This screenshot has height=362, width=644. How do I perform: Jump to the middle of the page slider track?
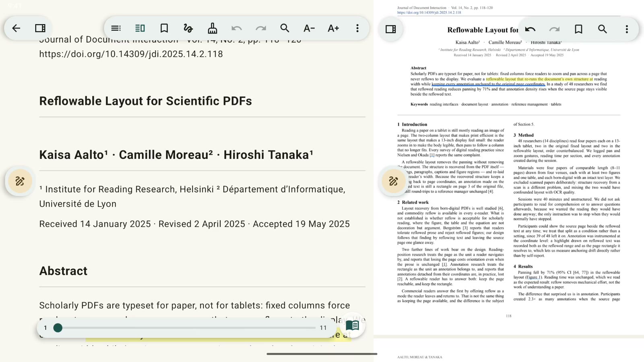coord(187,328)
